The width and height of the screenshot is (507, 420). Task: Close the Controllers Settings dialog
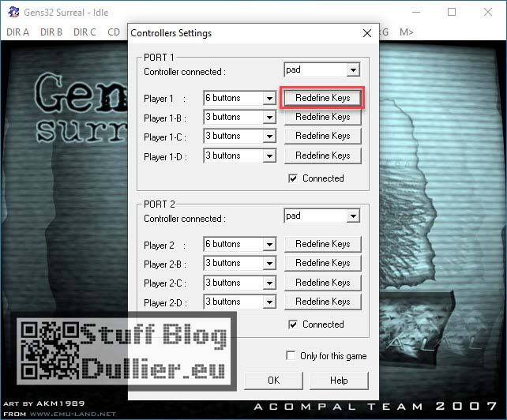click(366, 33)
